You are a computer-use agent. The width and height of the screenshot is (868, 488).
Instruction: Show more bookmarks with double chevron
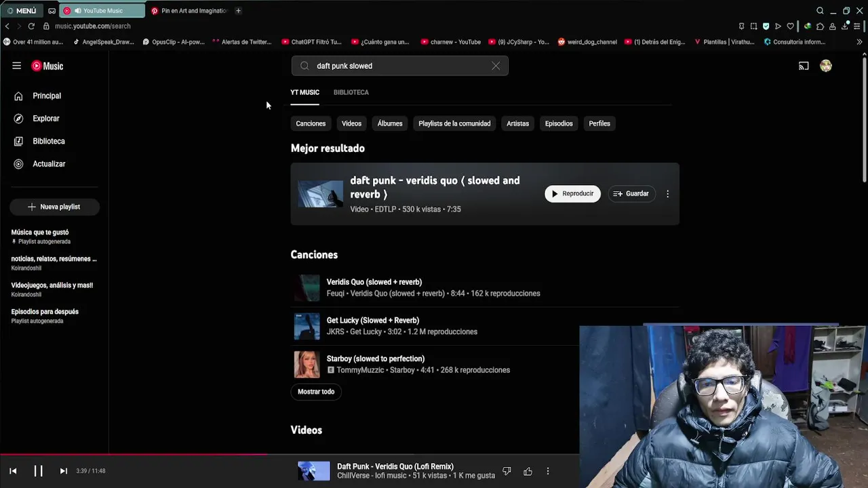tap(859, 42)
